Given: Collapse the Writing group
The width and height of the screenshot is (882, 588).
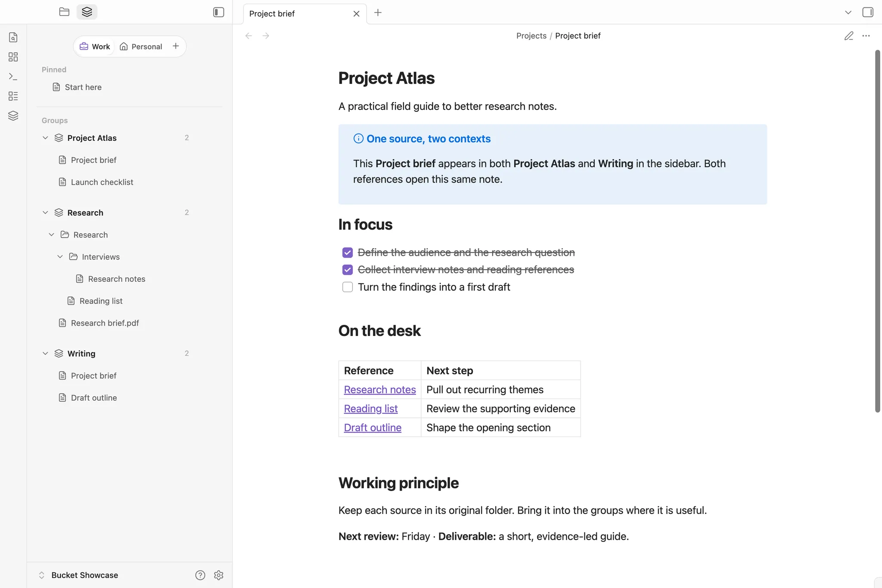Looking at the screenshot, I should coord(45,354).
